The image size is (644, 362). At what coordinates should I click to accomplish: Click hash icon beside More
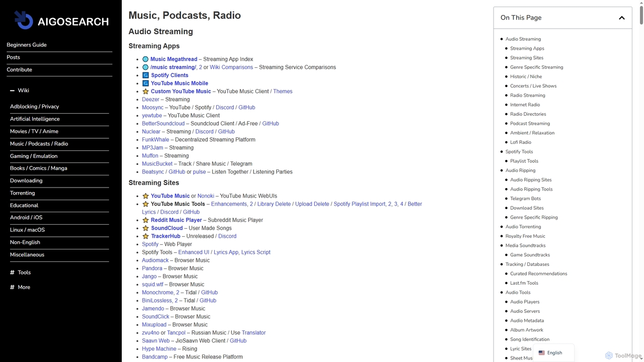coord(12,288)
